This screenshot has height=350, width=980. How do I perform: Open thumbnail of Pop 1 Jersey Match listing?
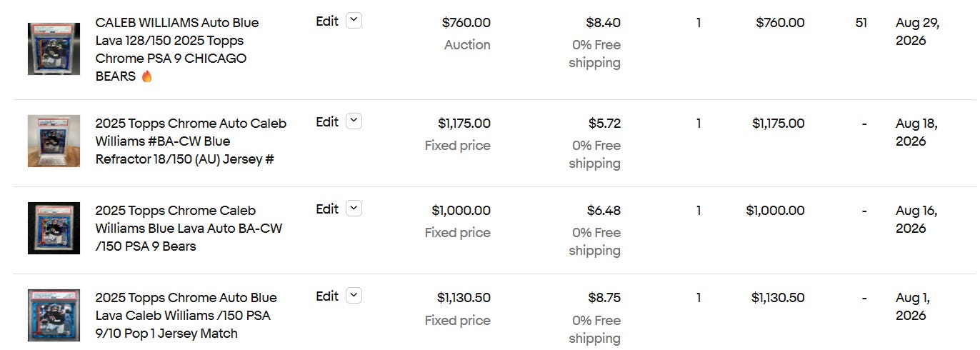54,315
